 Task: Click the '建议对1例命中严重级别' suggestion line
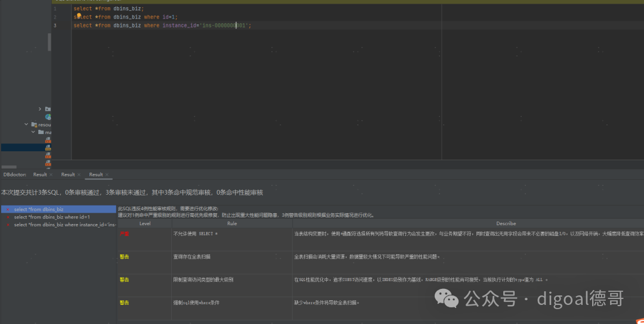click(x=246, y=214)
